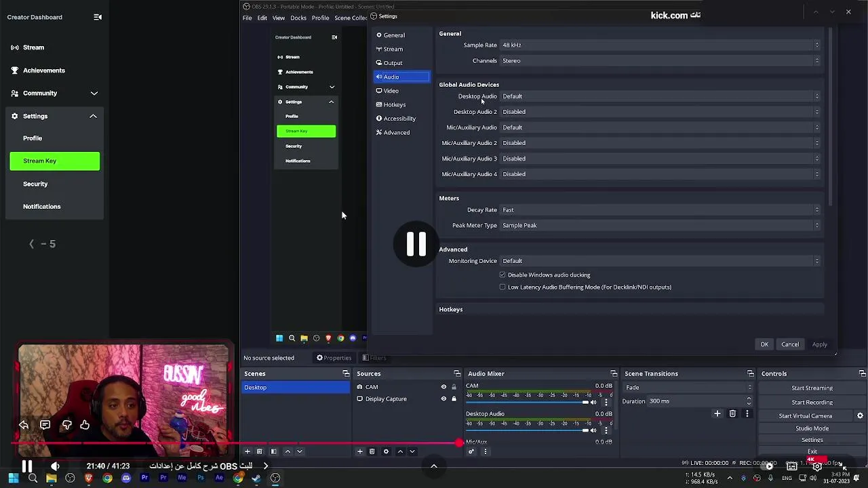
Task: Hide the Display Capture source eye icon
Action: [x=443, y=399]
